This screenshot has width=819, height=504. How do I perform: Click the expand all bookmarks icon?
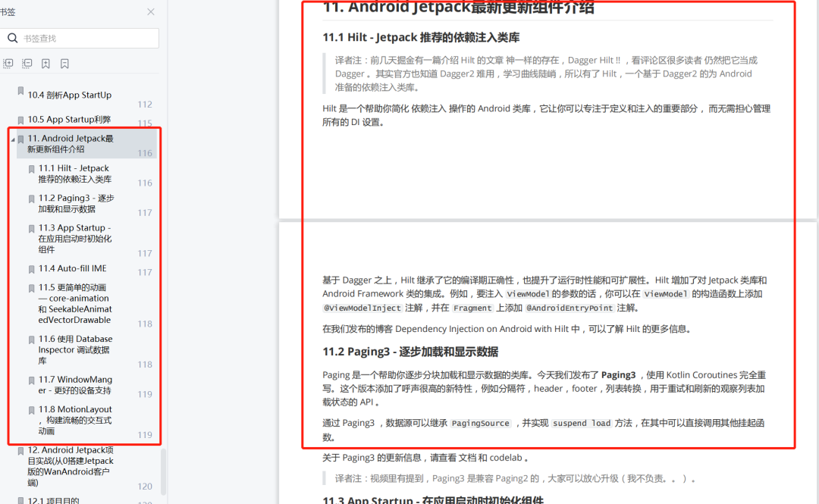tap(8, 64)
